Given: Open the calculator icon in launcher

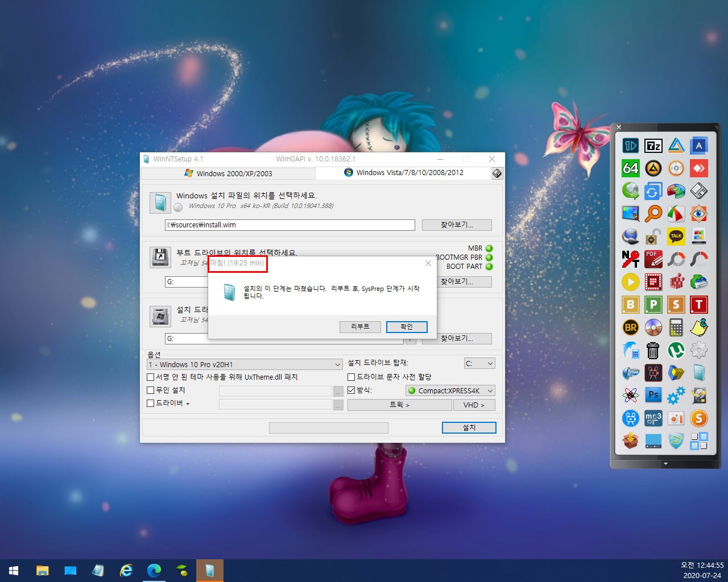Looking at the screenshot, I should point(676,327).
